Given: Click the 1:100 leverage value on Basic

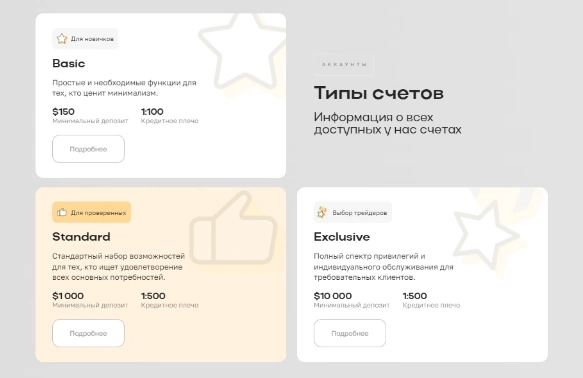Looking at the screenshot, I should coord(152,112).
